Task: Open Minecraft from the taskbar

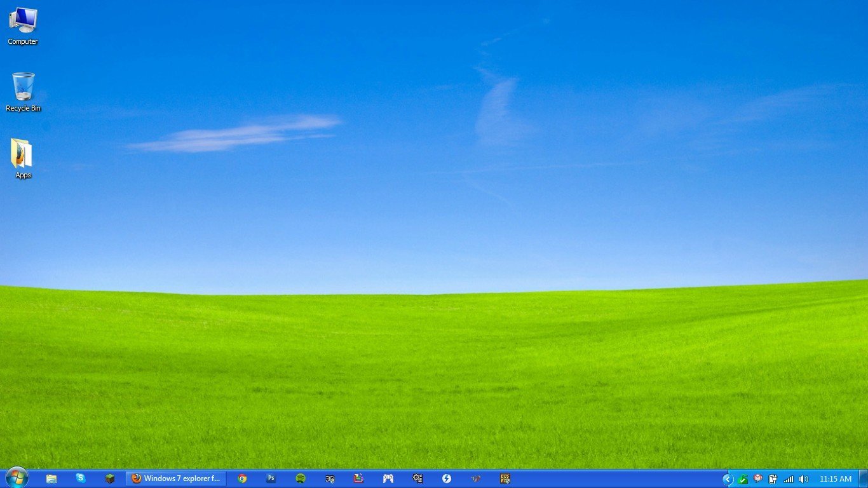Action: pyautogui.click(x=110, y=478)
